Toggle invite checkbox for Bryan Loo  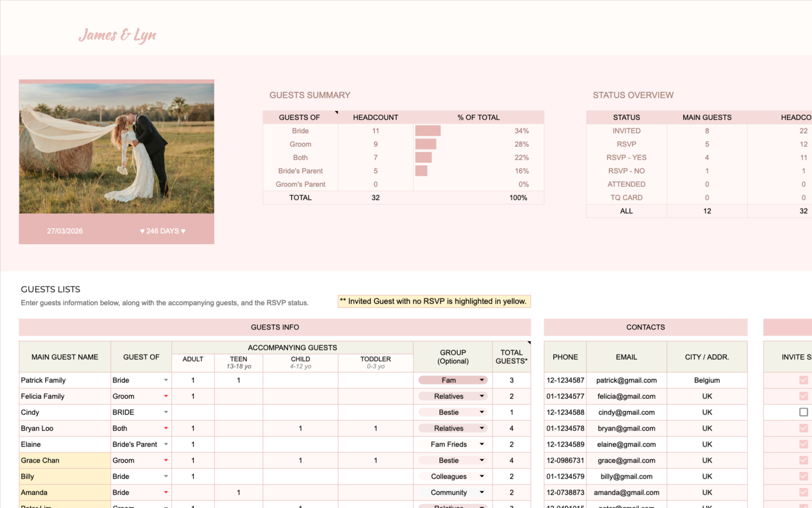803,428
